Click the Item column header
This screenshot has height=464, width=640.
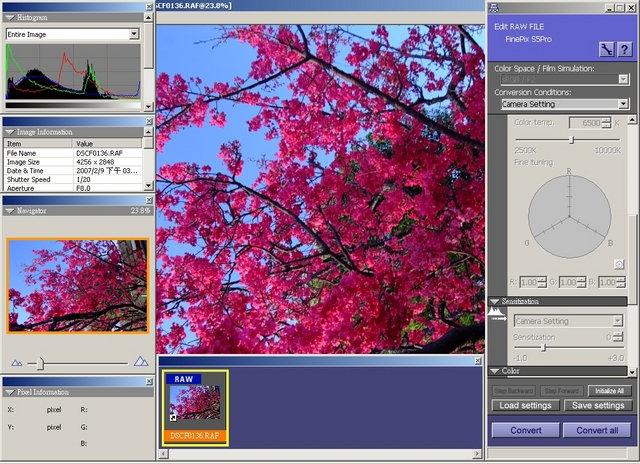point(38,143)
